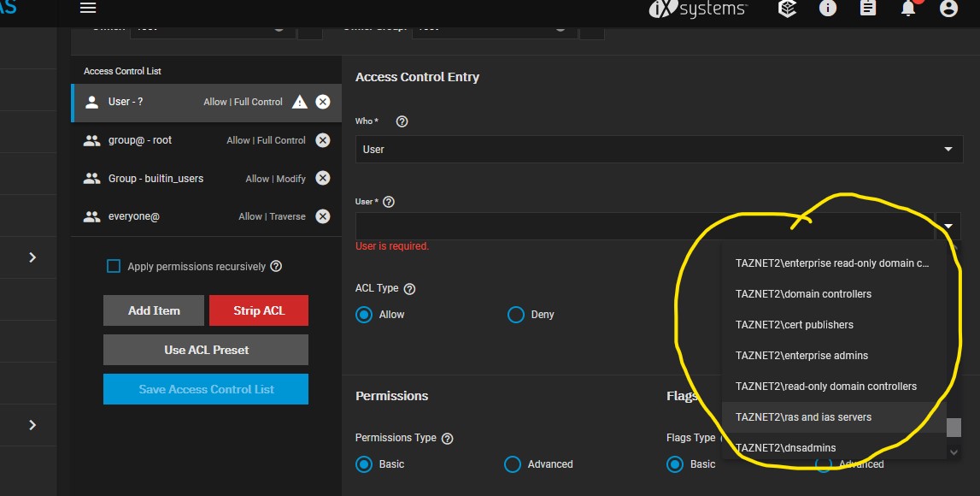Click the dropdown list scroll-down arrow

954,452
